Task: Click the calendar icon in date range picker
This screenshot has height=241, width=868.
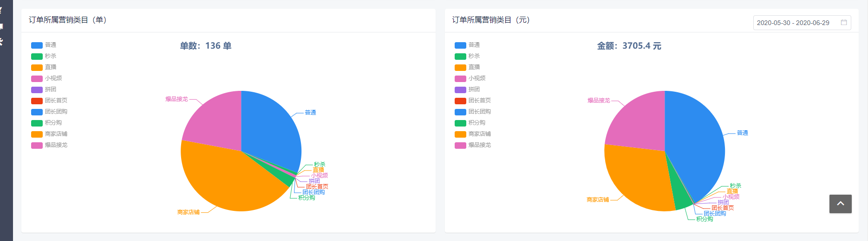Action: coord(844,22)
